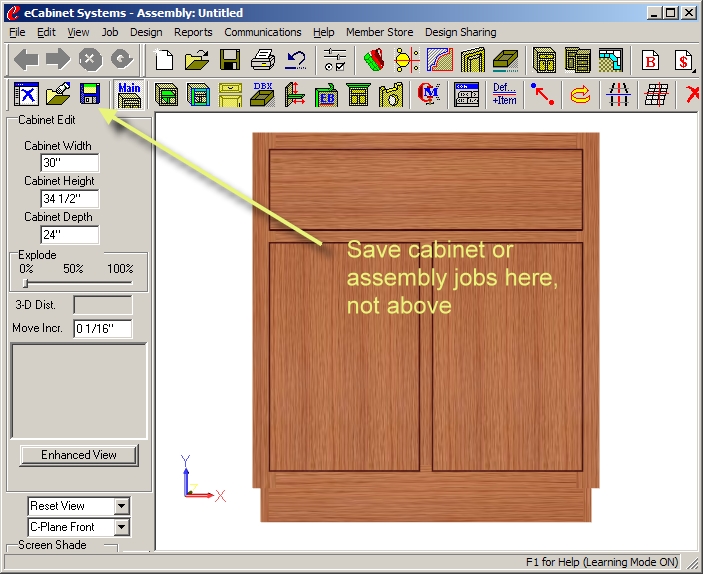Open the View menu
The image size is (703, 574).
(78, 32)
